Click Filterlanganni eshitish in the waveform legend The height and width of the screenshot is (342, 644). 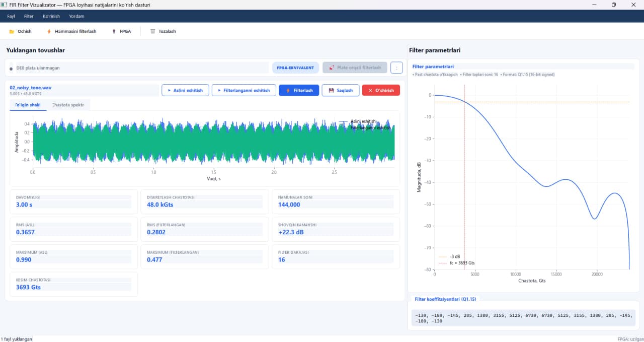coord(371,127)
